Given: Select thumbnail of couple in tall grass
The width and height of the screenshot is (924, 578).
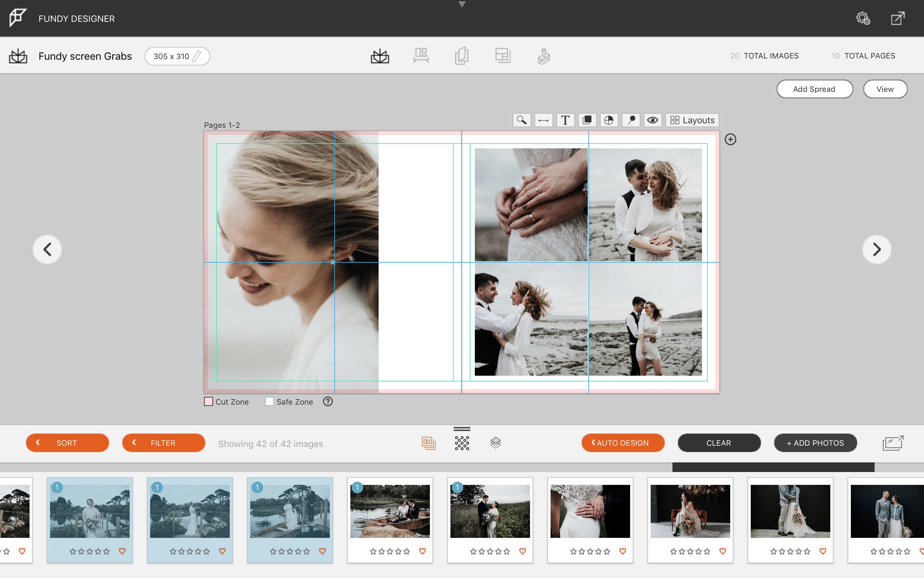Looking at the screenshot, I should coord(490,511).
